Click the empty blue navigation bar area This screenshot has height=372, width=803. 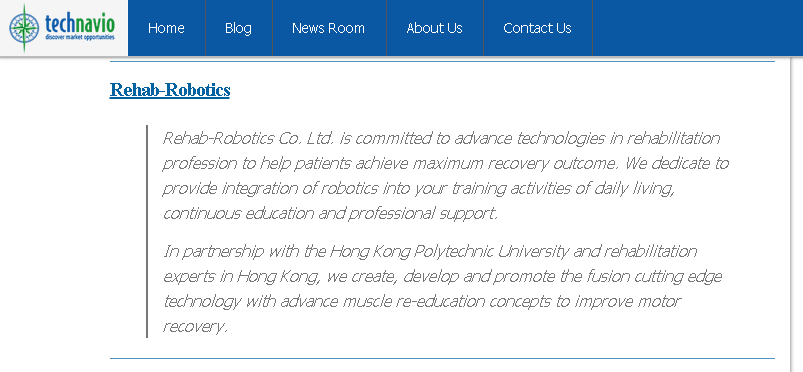click(x=698, y=28)
